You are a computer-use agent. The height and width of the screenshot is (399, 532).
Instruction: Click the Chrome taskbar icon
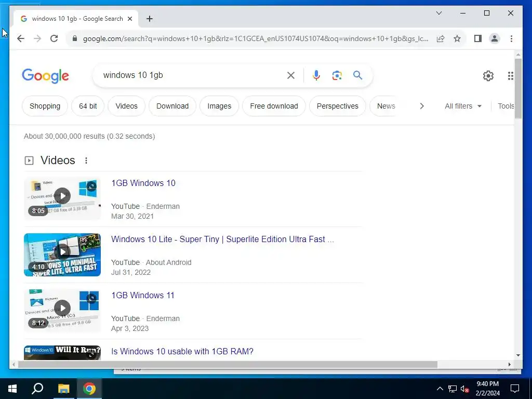pos(89,389)
